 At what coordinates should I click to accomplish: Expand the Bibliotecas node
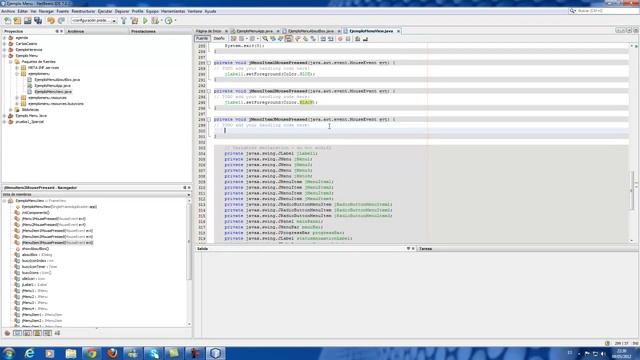pos(11,110)
